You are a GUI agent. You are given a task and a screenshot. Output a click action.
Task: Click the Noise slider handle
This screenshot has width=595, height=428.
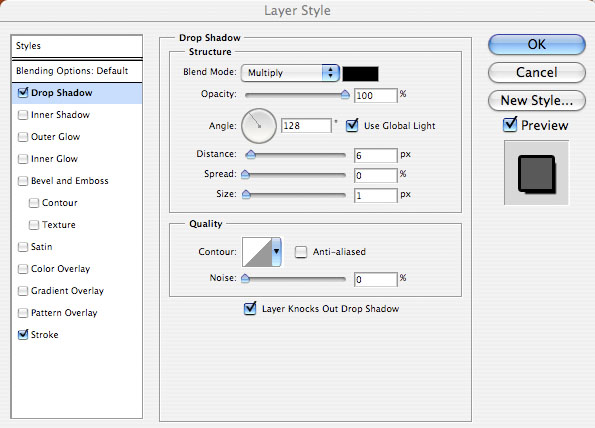246,279
